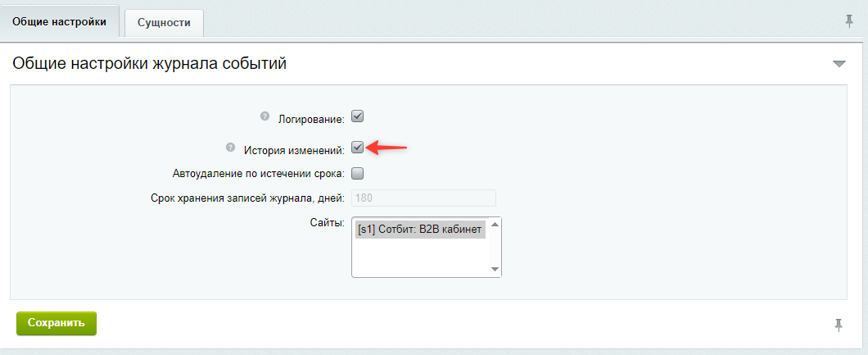The image size is (868, 355).
Task: Switch to the Сущности tab
Action: [x=164, y=23]
